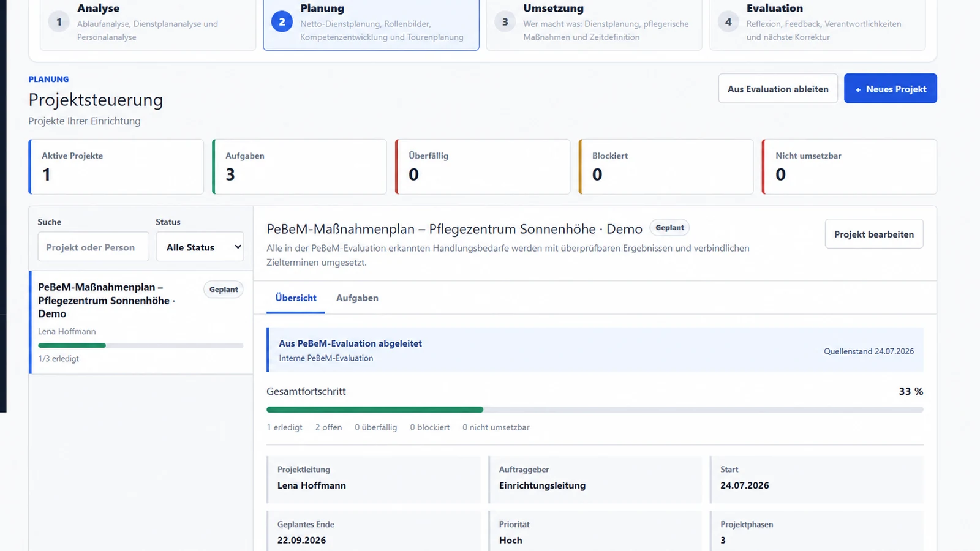Switch to the Übersicht tab
This screenshot has width=980, height=551.
pyautogui.click(x=296, y=298)
